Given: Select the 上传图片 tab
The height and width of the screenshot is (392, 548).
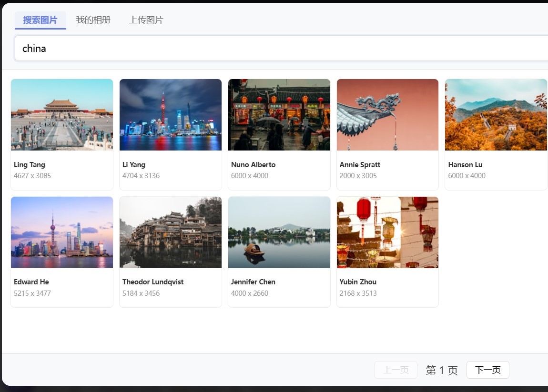Looking at the screenshot, I should [x=146, y=20].
